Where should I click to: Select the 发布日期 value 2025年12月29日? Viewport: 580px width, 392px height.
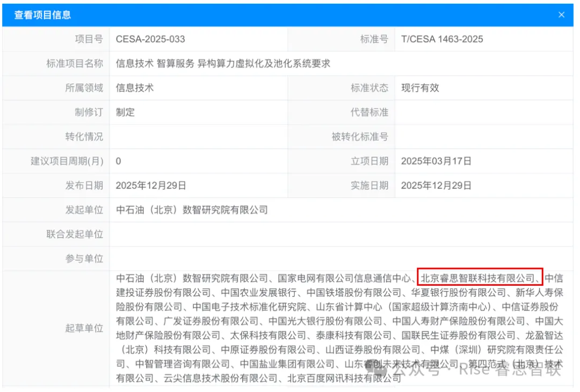(151, 186)
